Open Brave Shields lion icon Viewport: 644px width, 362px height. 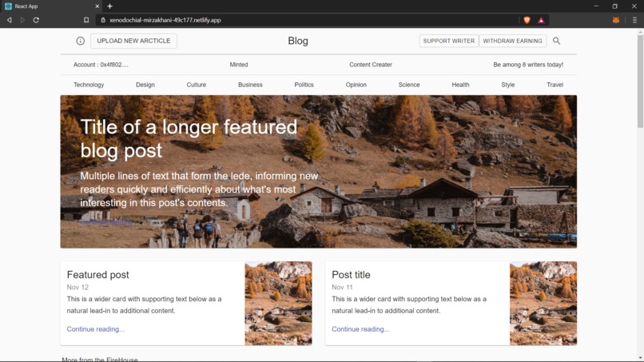527,20
